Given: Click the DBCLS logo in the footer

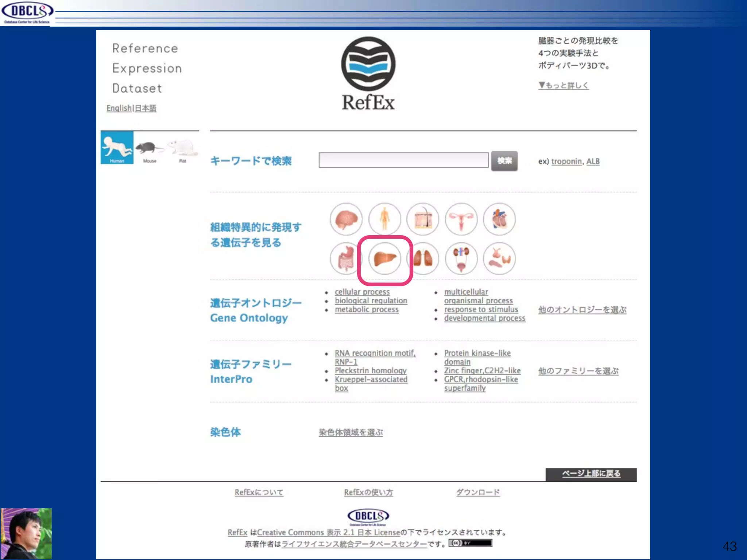Looking at the screenshot, I should (368, 517).
